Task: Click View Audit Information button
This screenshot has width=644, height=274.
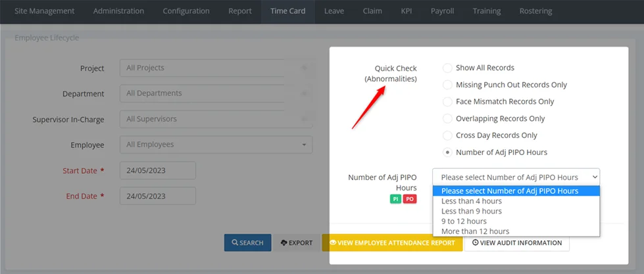Action: [517, 243]
